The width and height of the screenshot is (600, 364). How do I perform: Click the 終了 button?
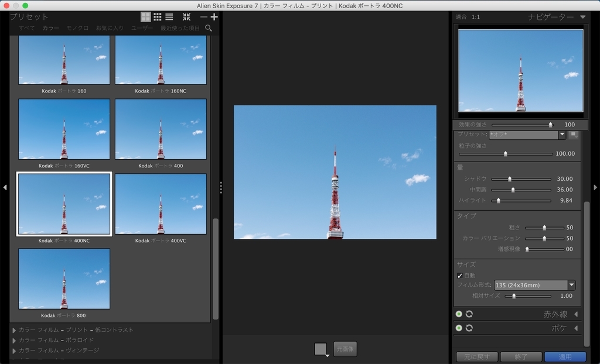521,357
